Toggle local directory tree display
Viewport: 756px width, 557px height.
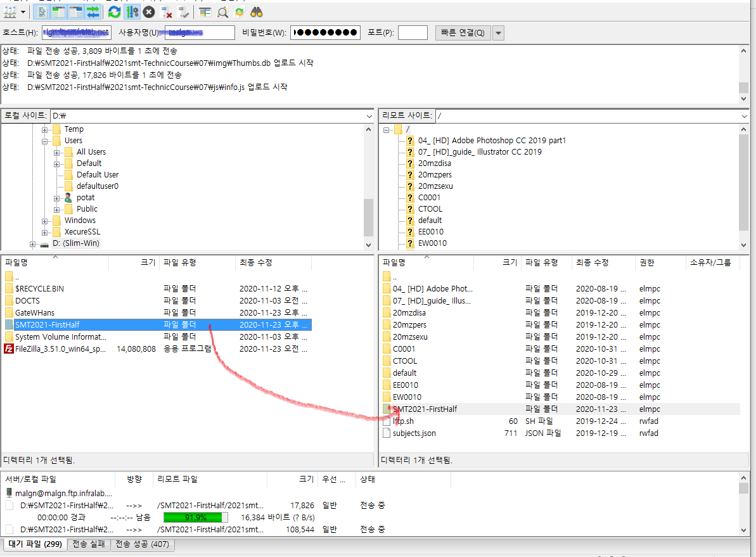coord(59,12)
